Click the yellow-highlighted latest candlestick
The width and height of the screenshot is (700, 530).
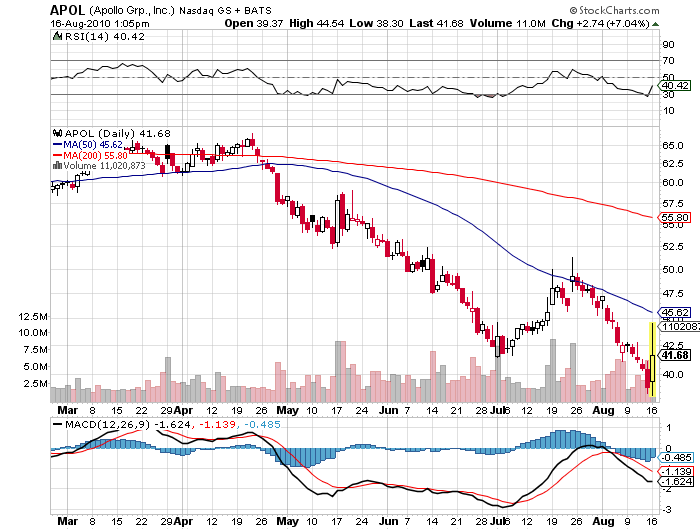[x=652, y=359]
